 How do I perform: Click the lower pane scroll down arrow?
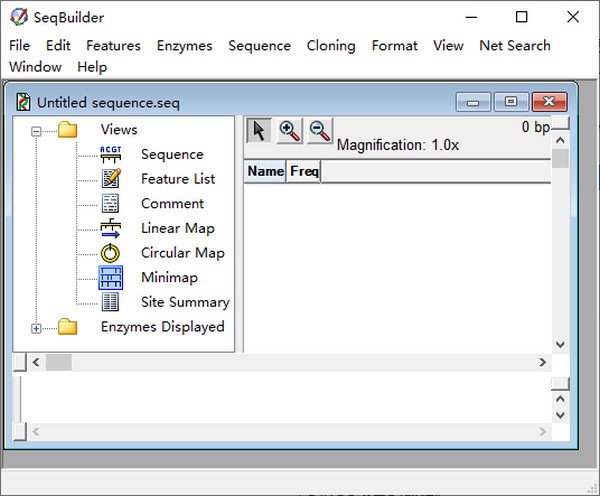click(560, 415)
